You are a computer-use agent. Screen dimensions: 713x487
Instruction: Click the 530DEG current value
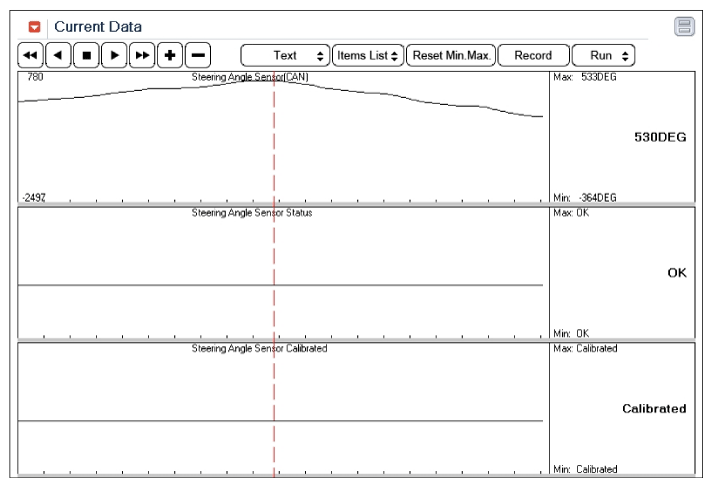coord(660,137)
